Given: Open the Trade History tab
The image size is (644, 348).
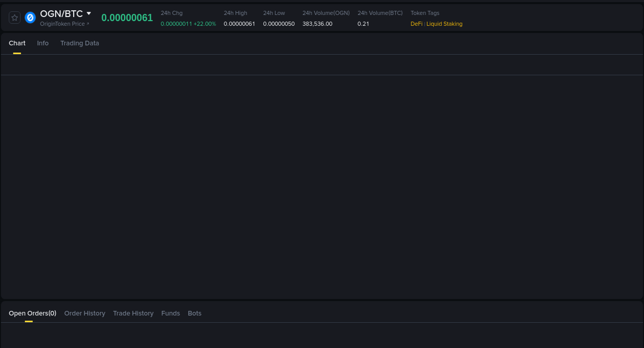Looking at the screenshot, I should pos(133,313).
